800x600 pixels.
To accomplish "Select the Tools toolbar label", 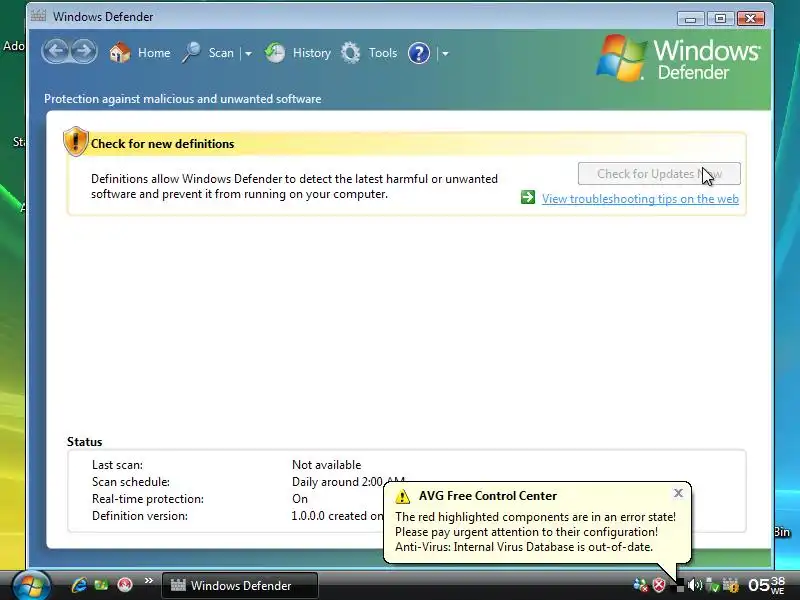I will click(383, 53).
